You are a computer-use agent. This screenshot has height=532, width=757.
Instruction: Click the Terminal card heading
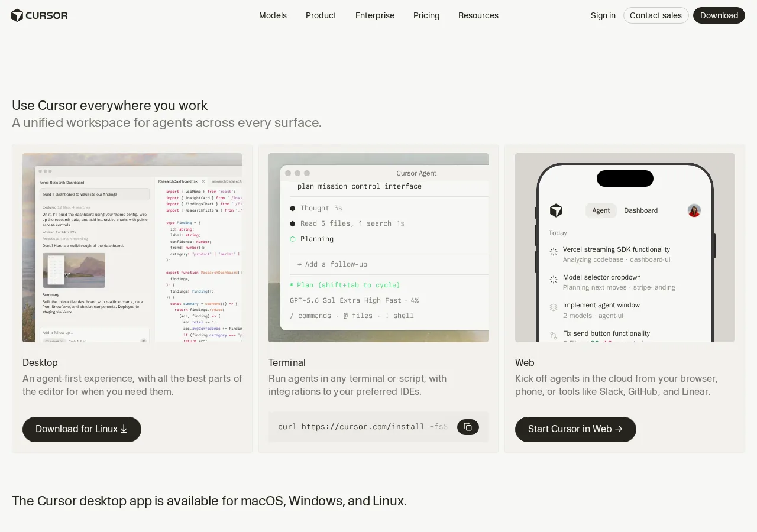click(x=287, y=362)
